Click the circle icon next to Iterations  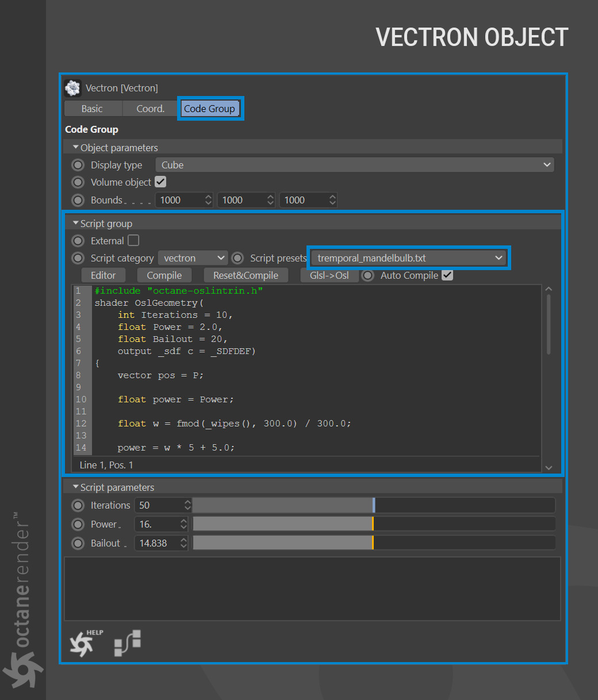pyautogui.click(x=78, y=505)
